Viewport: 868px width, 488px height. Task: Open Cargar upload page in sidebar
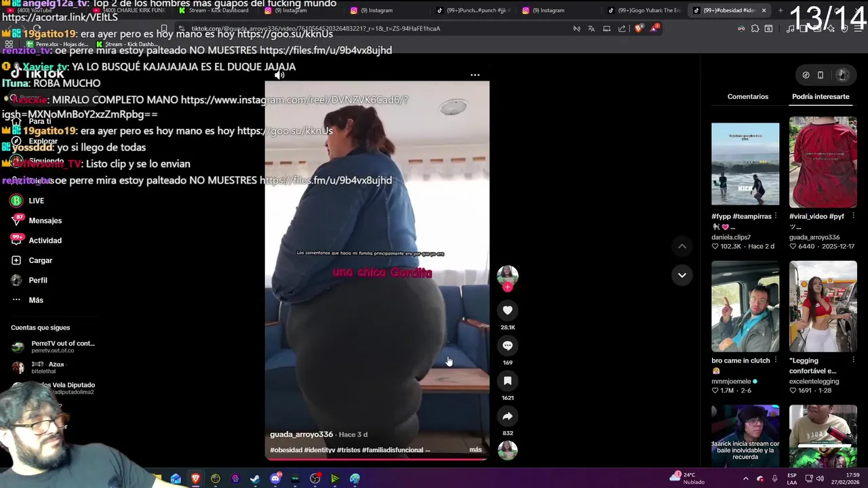coord(32,260)
